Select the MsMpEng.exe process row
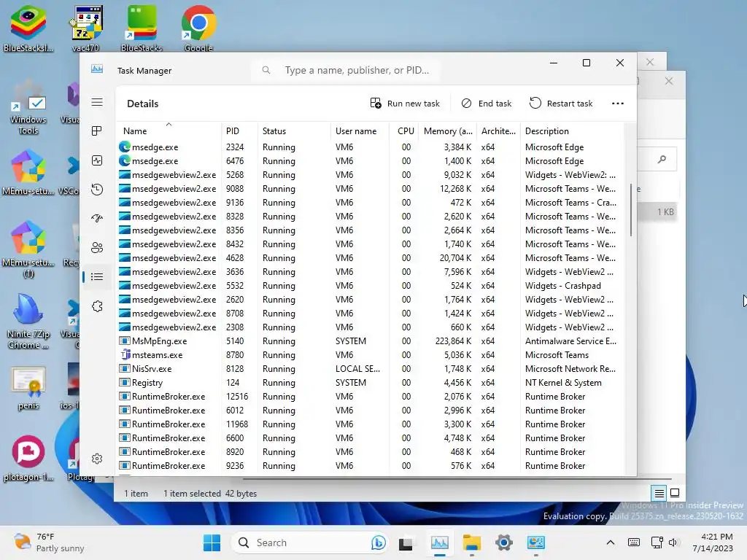The image size is (747, 560). (x=370, y=341)
